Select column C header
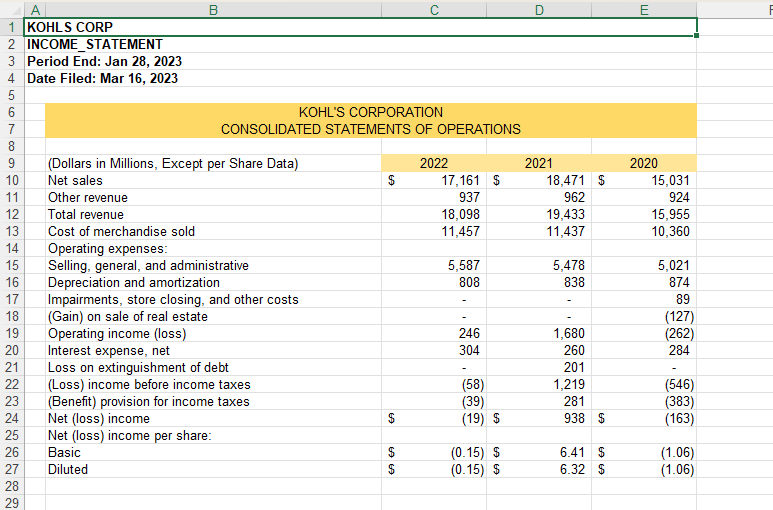 click(434, 10)
